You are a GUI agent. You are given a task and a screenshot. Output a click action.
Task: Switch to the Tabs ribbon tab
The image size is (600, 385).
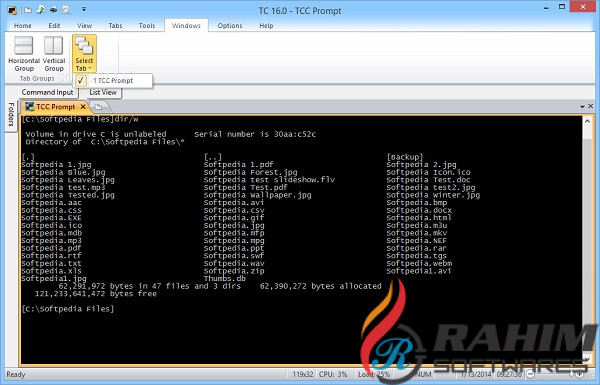(x=115, y=26)
